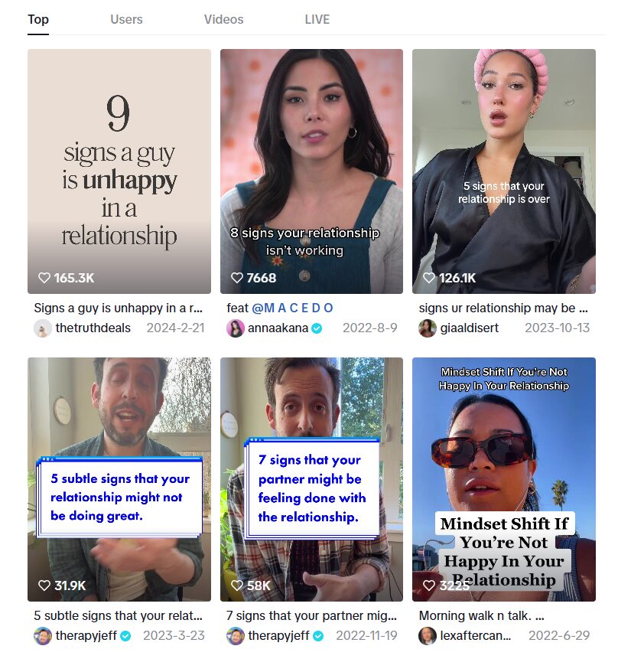Play the 'Mindset Shift' video thumbnail
Image resolution: width=644 pixels, height=659 pixels.
click(504, 480)
